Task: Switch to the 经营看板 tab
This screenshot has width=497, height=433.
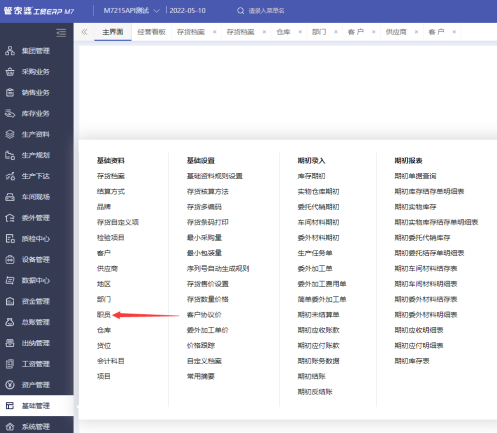Action: click(x=151, y=32)
